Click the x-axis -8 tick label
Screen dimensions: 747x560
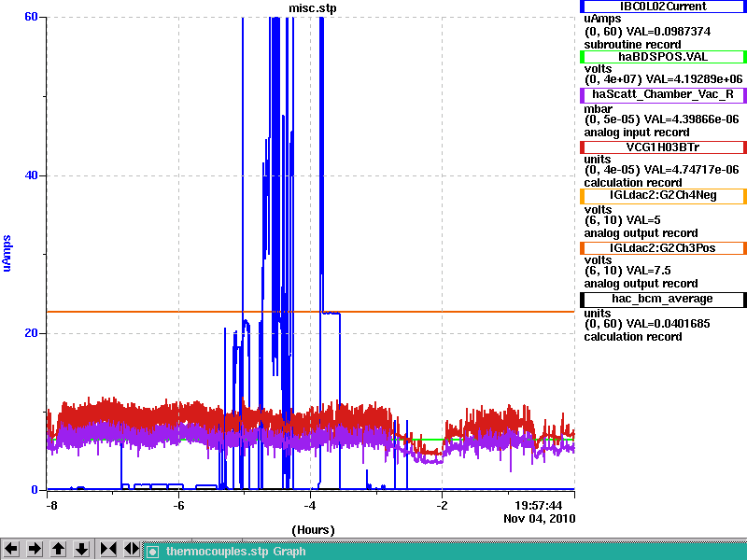(51, 505)
